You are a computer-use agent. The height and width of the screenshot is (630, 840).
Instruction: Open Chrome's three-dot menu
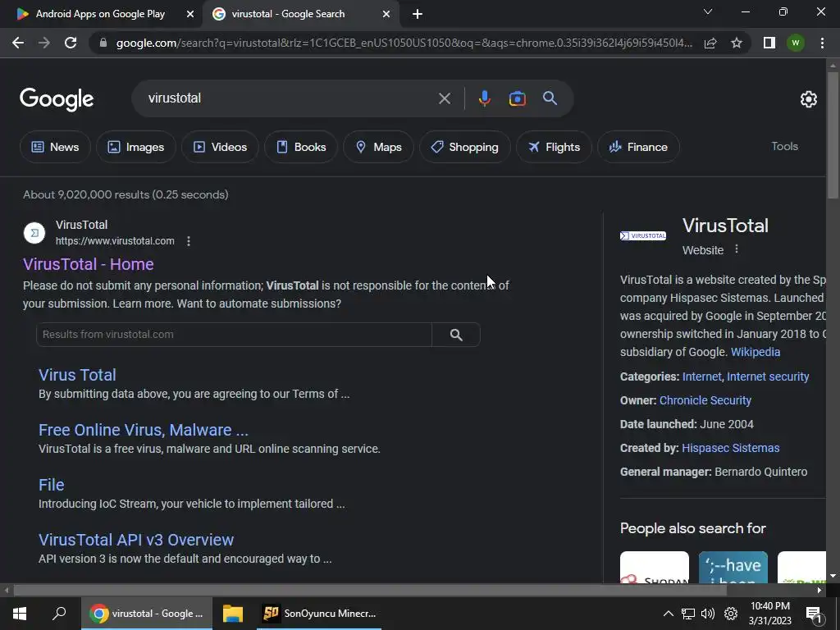coord(822,43)
